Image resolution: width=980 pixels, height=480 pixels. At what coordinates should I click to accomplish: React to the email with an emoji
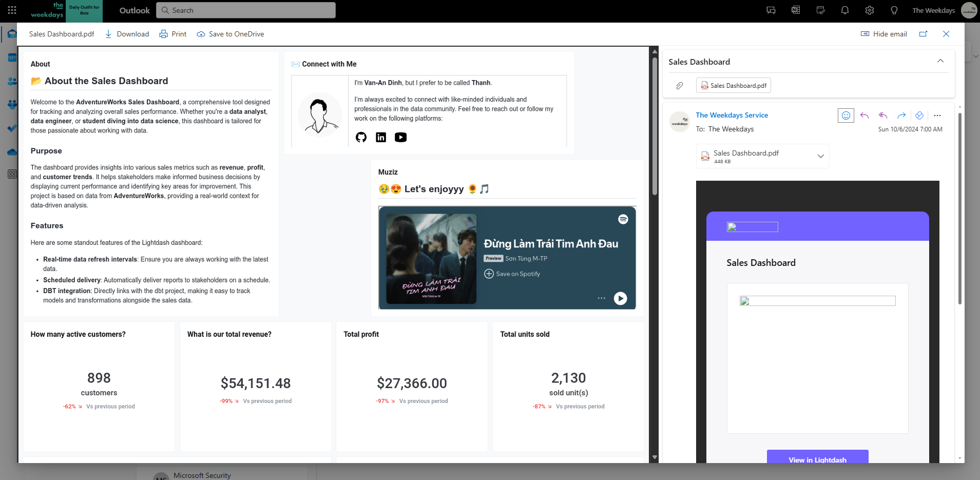[x=846, y=116]
